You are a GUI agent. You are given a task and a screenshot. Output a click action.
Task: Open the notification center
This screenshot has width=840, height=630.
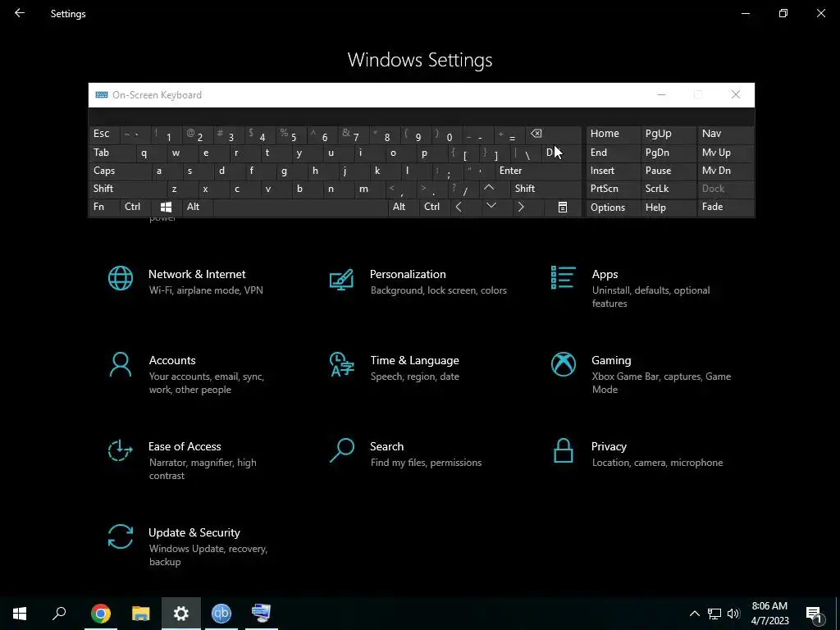tap(815, 614)
